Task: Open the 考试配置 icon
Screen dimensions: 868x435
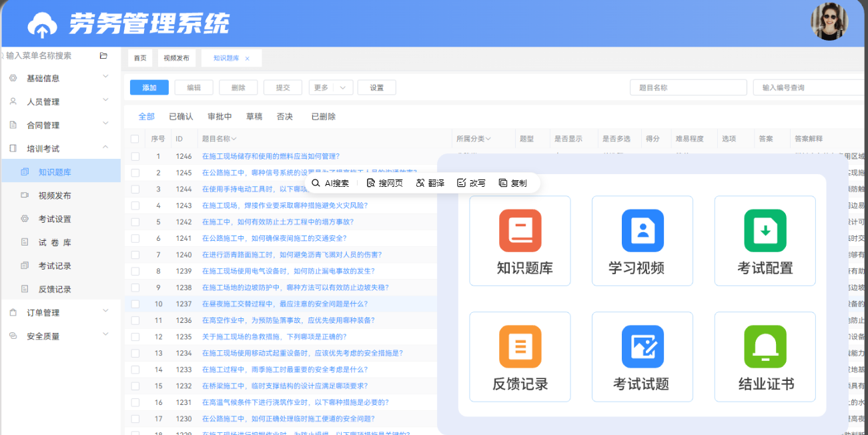Action: tap(765, 240)
